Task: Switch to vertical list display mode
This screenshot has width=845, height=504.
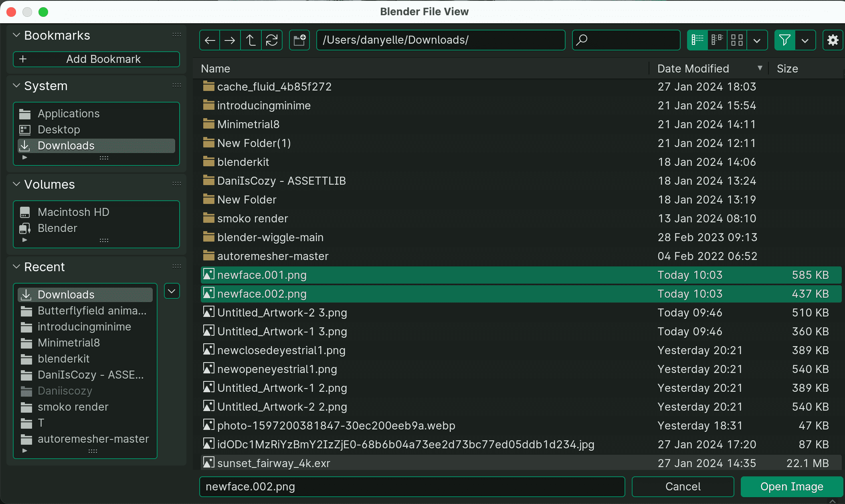Action: (697, 40)
